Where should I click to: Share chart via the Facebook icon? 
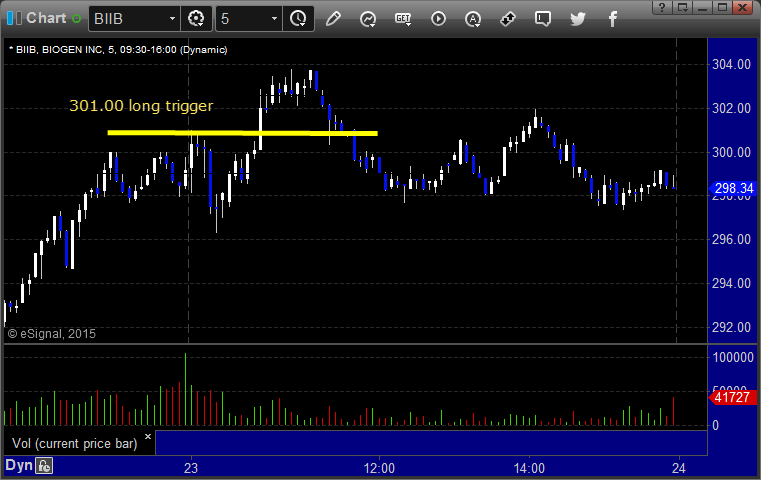612,19
